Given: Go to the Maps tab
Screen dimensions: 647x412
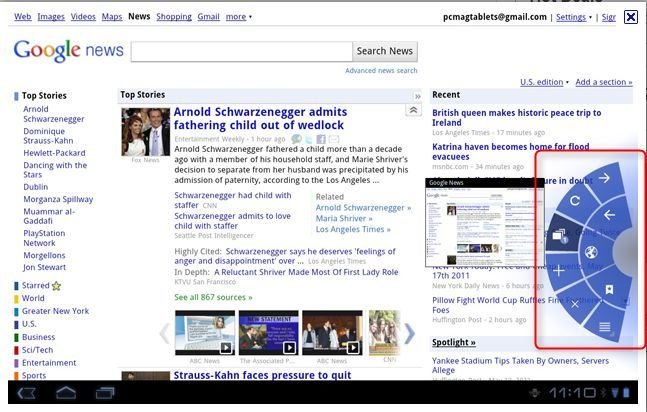Looking at the screenshot, I should (x=112, y=17).
